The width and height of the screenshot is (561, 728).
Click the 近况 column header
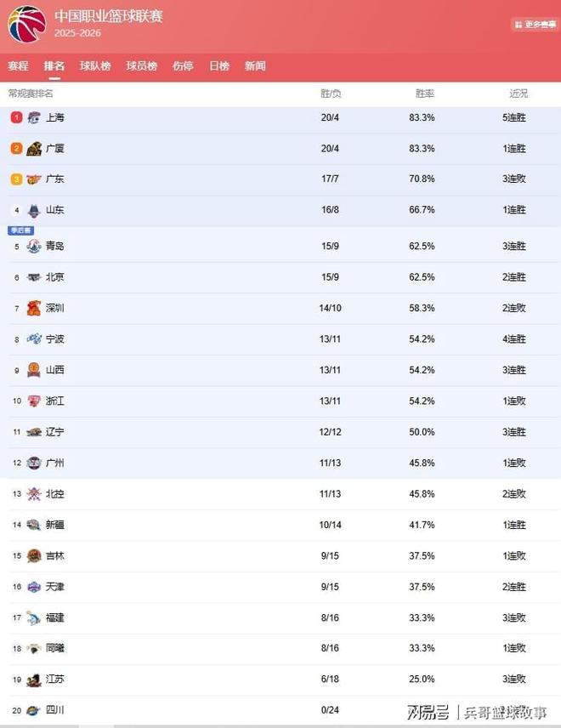[518, 94]
